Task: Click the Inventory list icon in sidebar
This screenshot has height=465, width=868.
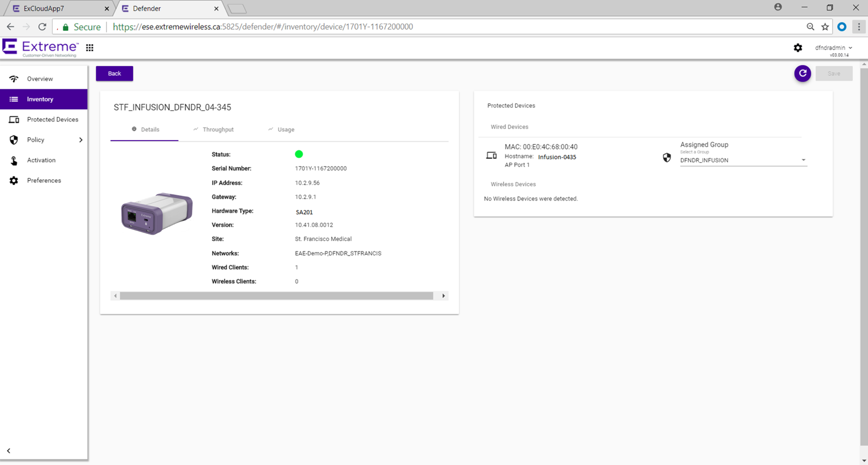Action: 14,99
